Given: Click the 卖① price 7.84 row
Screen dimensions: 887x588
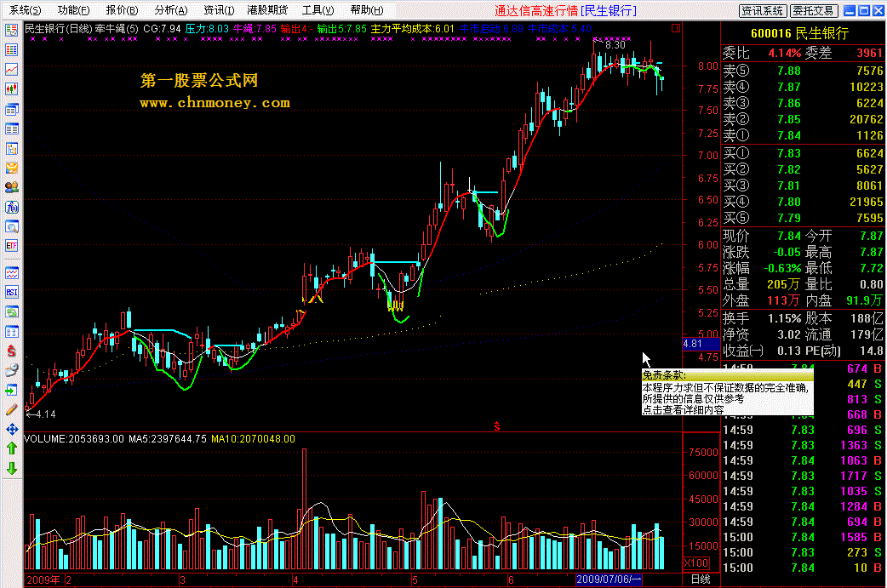Looking at the screenshot, I should pos(804,135).
